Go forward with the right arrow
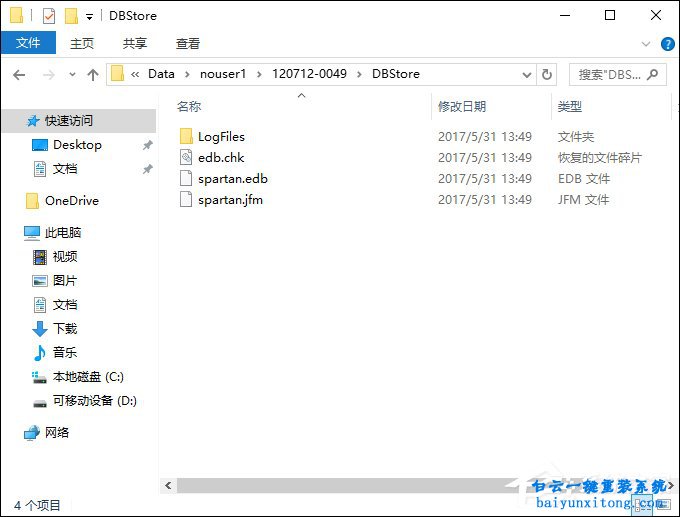This screenshot has width=680, height=517. point(49,75)
